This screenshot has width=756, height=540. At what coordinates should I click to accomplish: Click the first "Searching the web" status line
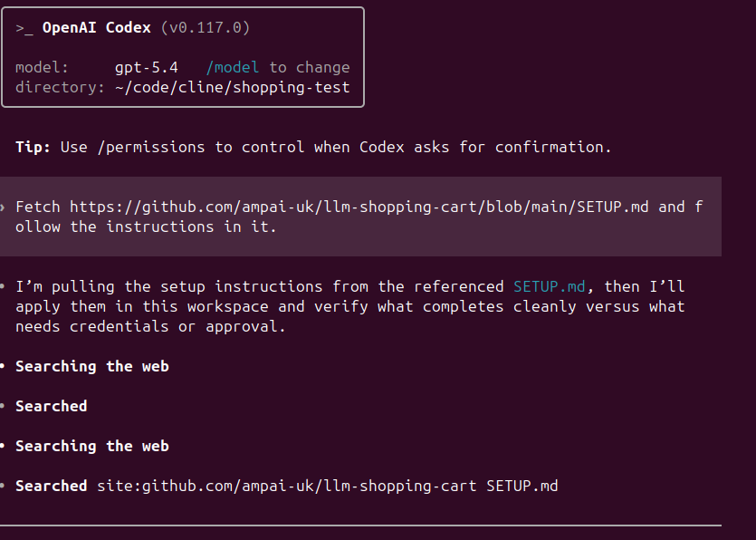(92, 366)
